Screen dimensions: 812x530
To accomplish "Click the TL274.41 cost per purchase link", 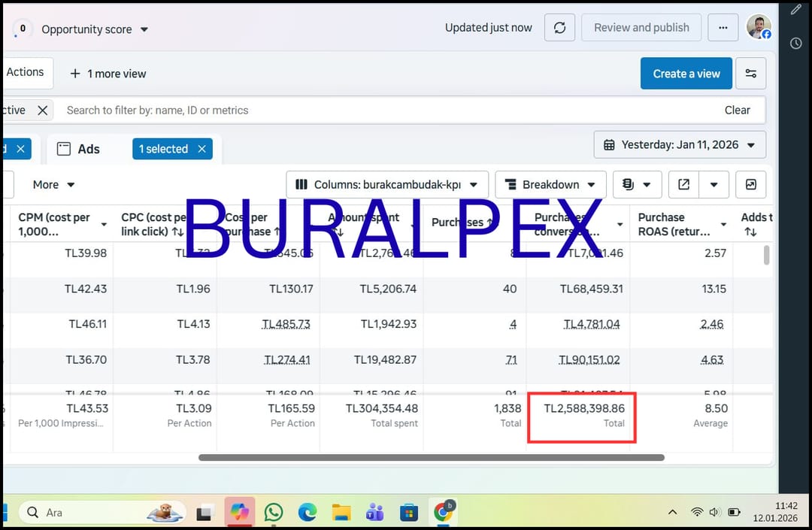I will 287,359.
